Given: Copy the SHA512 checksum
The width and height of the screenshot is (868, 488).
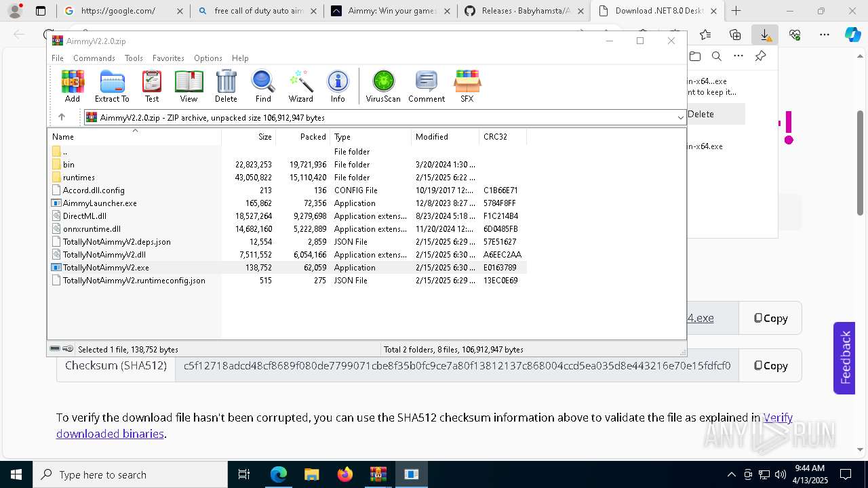Looking at the screenshot, I should click(770, 366).
